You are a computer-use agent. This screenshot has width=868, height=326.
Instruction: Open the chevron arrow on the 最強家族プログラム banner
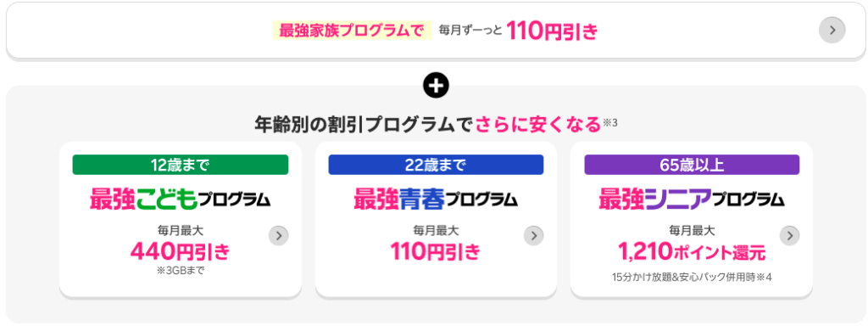[x=832, y=30]
